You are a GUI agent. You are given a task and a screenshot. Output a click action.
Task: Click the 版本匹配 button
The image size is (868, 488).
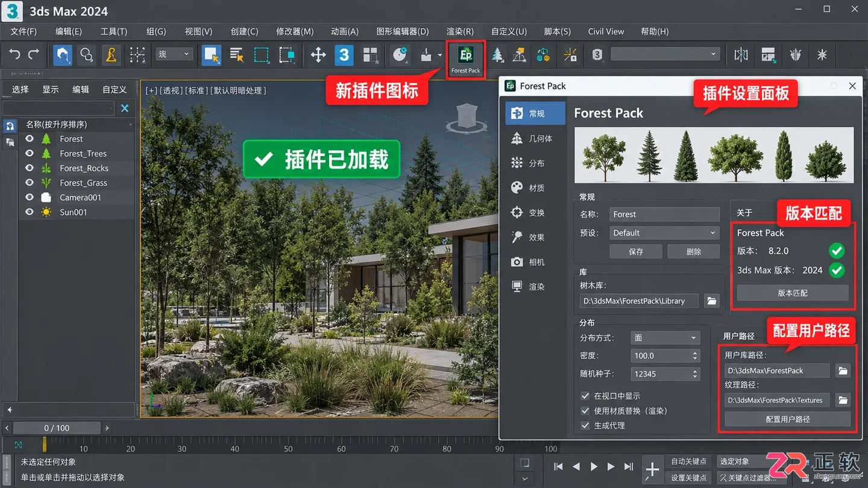click(793, 293)
